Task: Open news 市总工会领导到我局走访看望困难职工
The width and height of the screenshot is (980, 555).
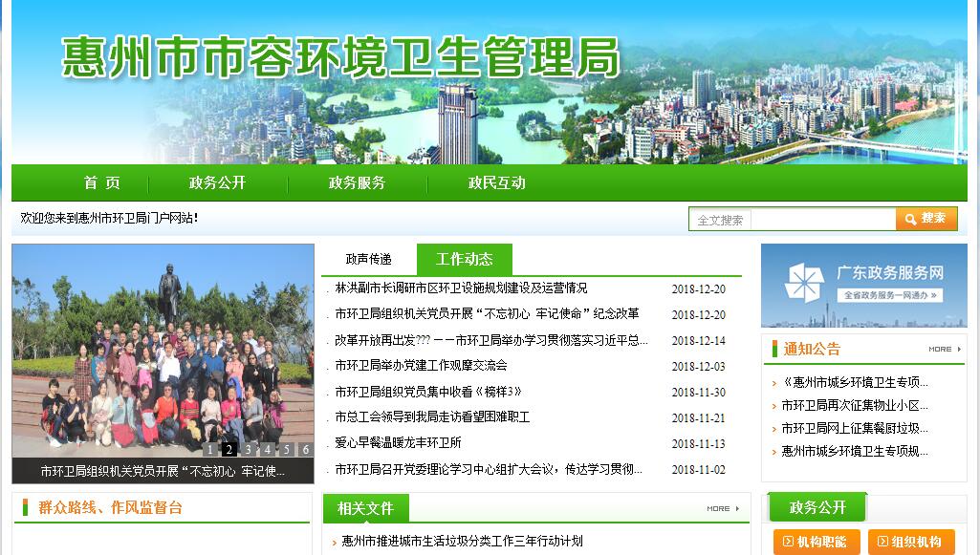Action: tap(432, 417)
